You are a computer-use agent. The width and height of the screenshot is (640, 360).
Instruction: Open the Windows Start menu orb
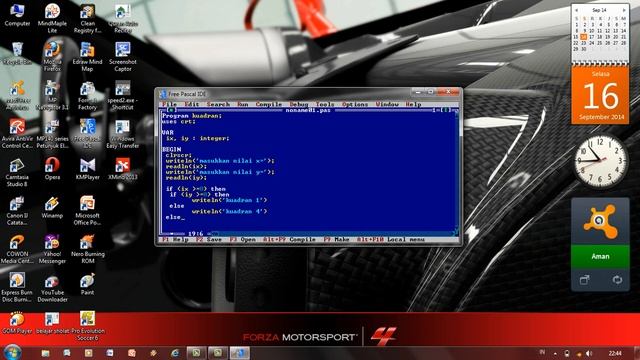[12, 352]
